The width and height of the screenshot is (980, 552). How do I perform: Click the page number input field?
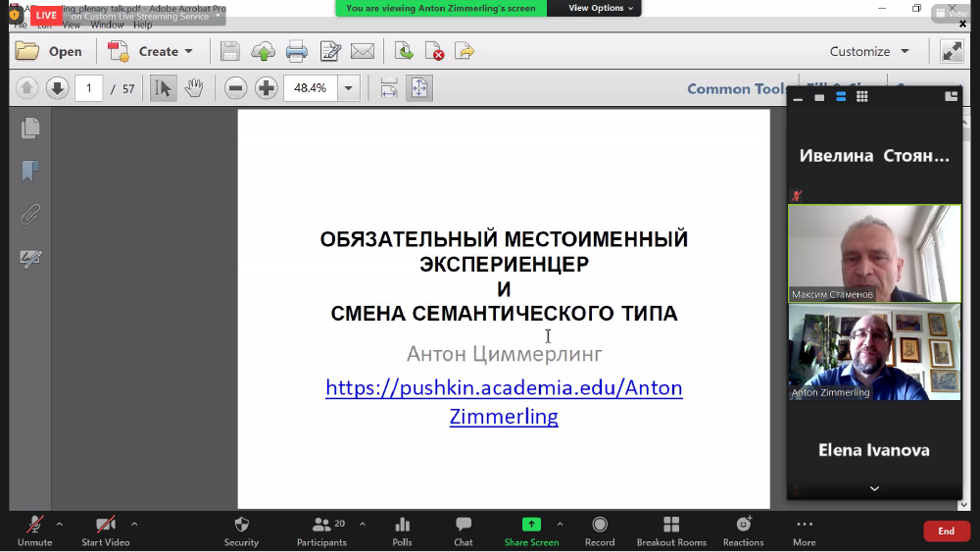(88, 88)
